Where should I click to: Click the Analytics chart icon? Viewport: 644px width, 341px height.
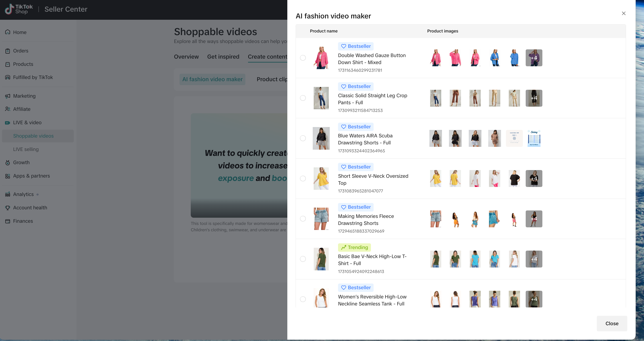click(x=8, y=194)
